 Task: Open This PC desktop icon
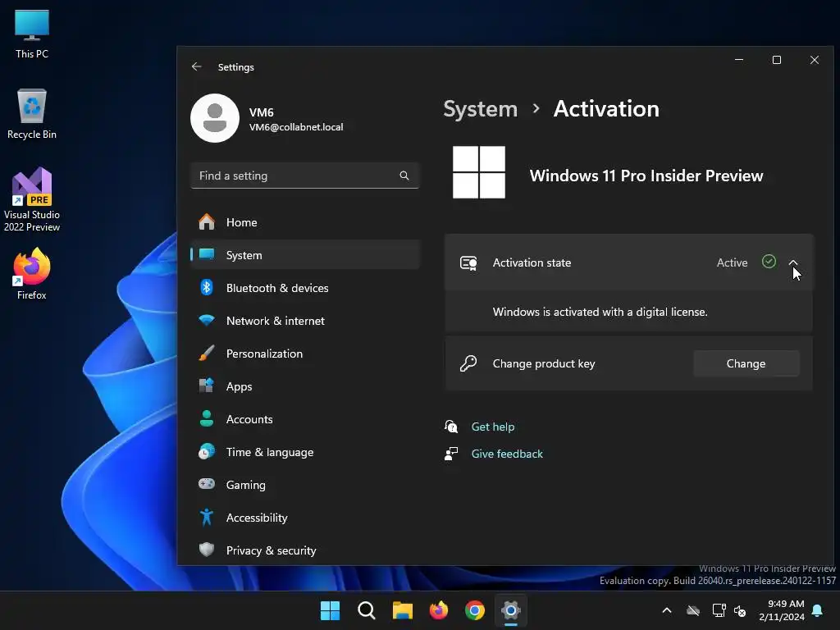pyautogui.click(x=32, y=34)
